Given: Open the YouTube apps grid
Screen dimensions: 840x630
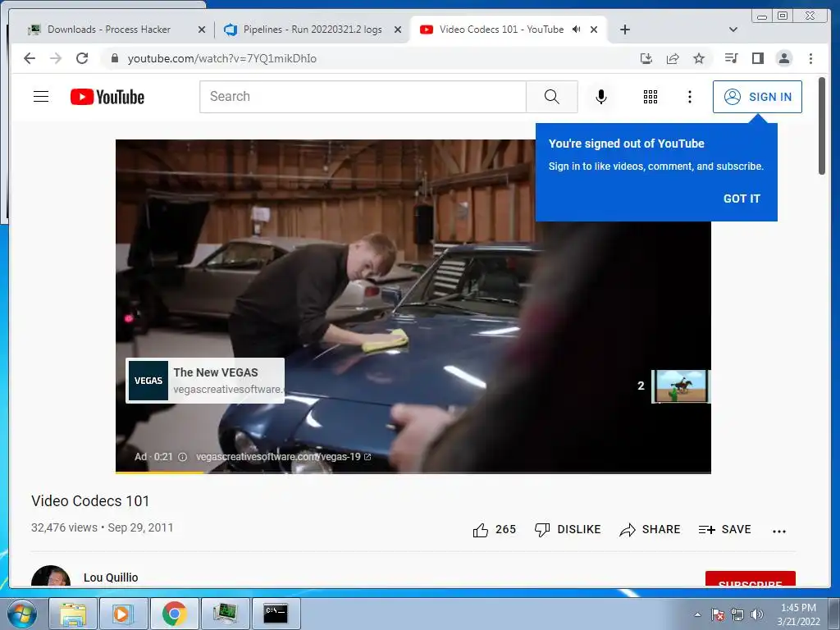Looking at the screenshot, I should [x=650, y=97].
